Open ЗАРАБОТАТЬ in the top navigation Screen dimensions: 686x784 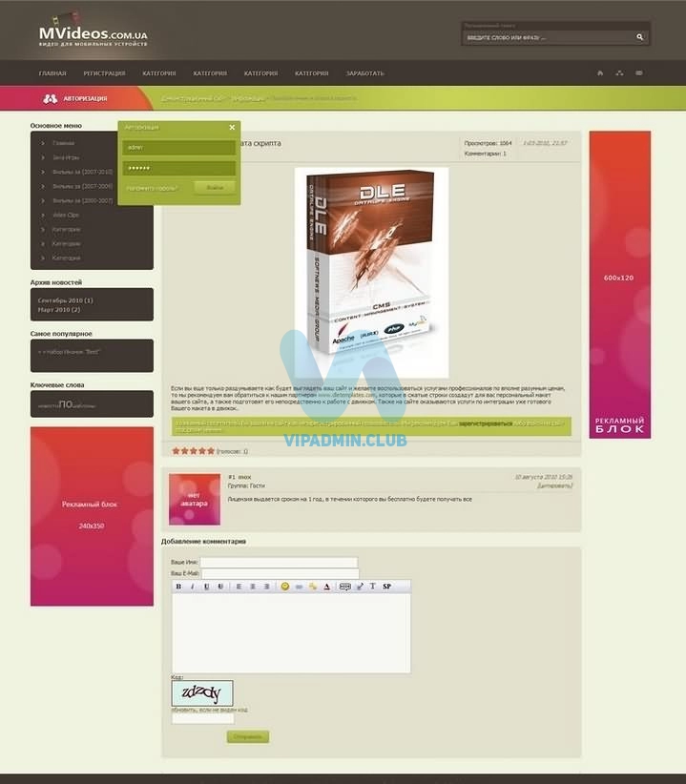[x=365, y=73]
